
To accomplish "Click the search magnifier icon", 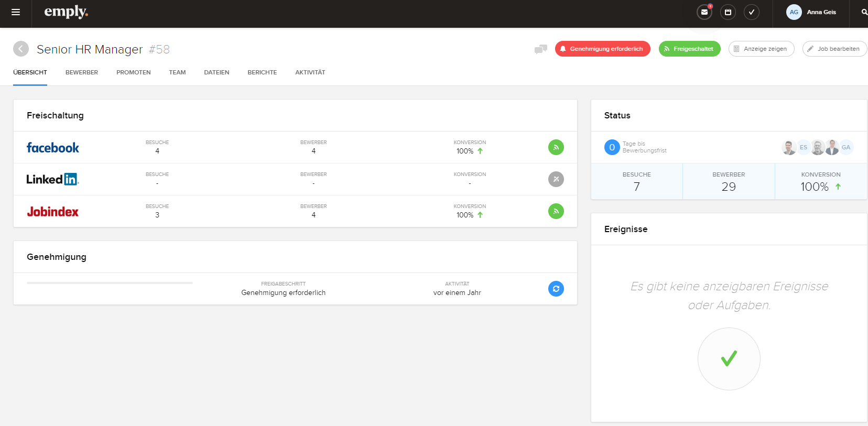I will pyautogui.click(x=864, y=12).
